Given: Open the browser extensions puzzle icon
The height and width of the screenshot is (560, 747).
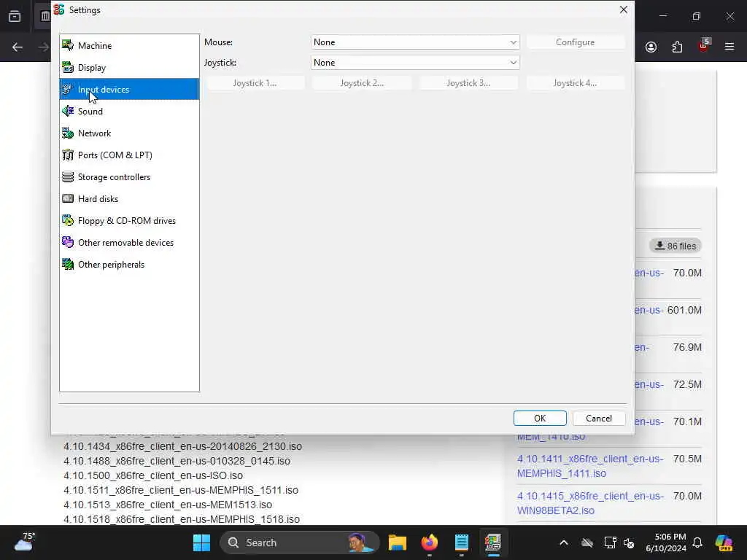Looking at the screenshot, I should (677, 47).
